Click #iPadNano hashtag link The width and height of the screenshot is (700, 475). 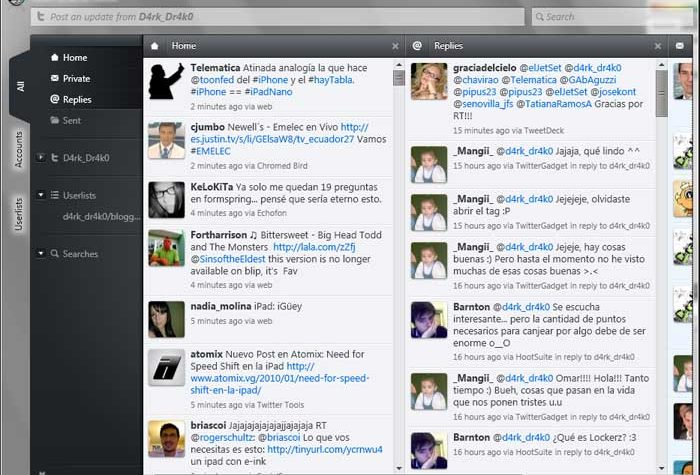click(x=268, y=92)
